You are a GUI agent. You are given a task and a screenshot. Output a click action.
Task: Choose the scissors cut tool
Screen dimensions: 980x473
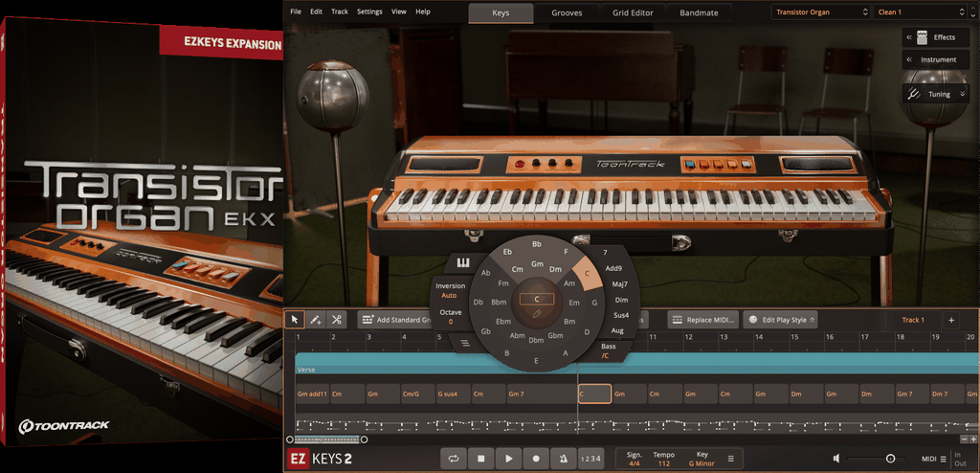coord(337,320)
